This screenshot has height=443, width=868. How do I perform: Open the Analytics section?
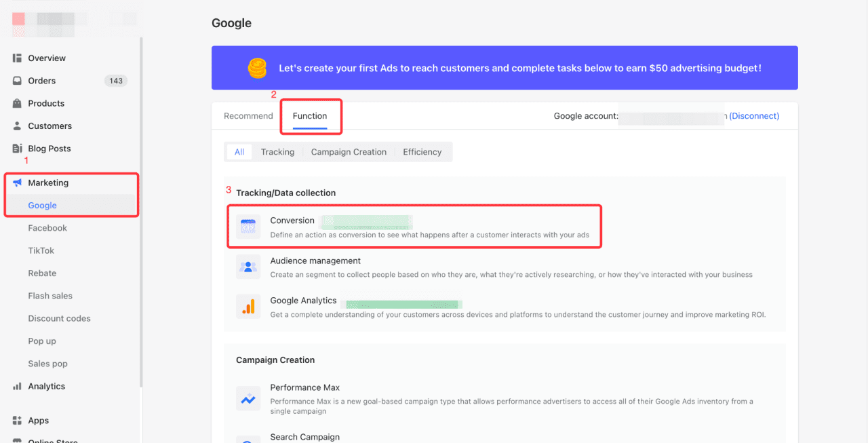47,386
